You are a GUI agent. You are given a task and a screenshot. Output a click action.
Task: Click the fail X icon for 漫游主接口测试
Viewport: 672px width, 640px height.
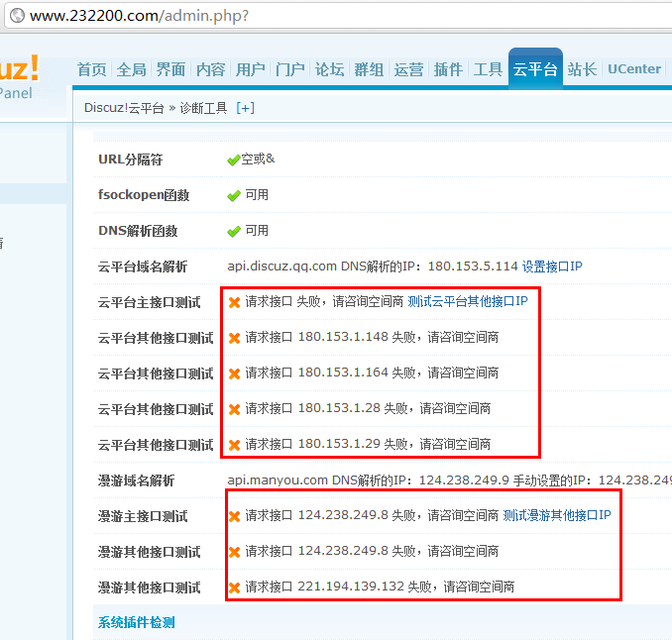(235, 516)
